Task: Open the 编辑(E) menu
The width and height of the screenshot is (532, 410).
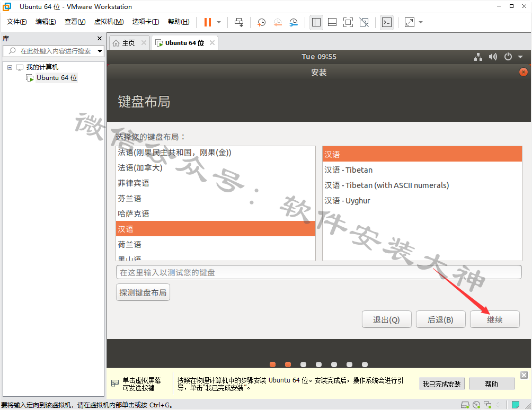Action: coord(46,22)
